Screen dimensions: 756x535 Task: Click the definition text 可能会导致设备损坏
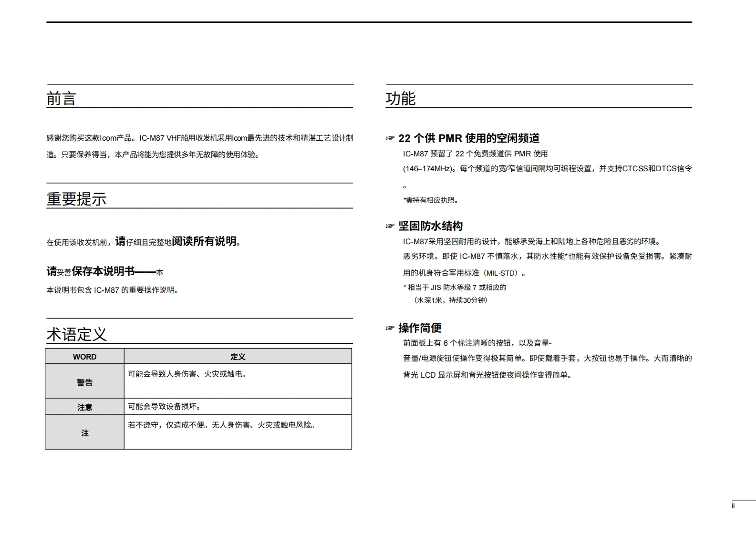coord(165,406)
